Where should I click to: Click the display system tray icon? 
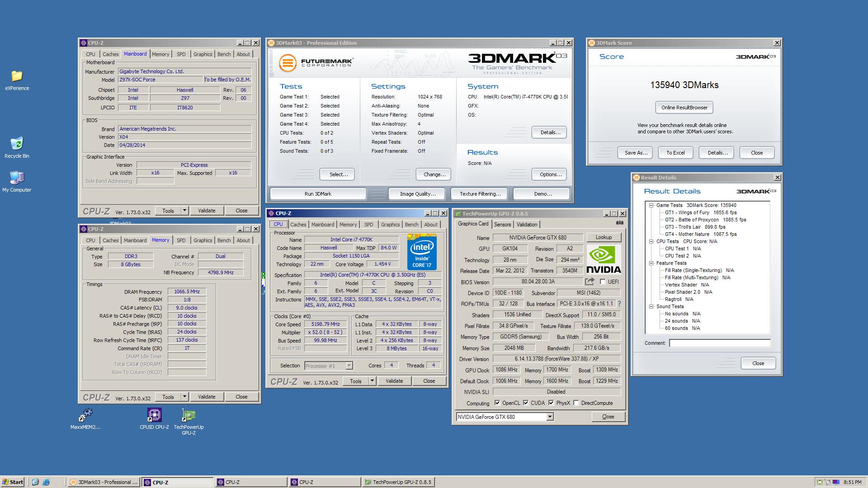[836, 482]
